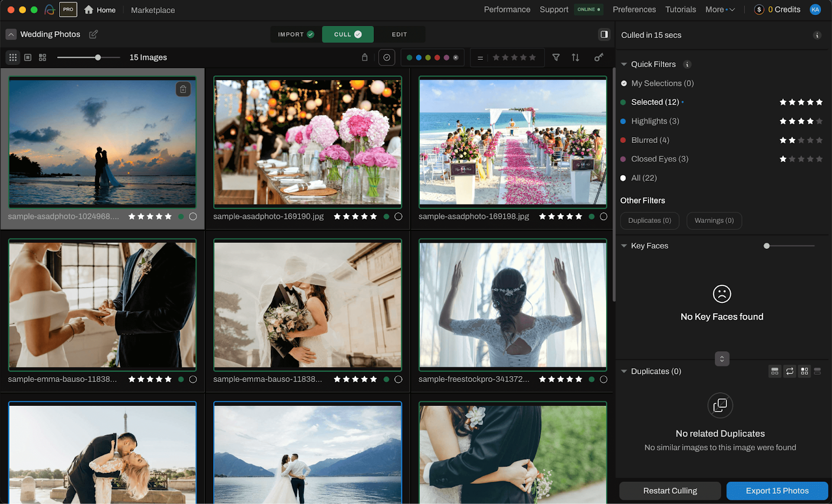The image size is (832, 504).
Task: Click the sort order arrows icon
Action: click(575, 58)
